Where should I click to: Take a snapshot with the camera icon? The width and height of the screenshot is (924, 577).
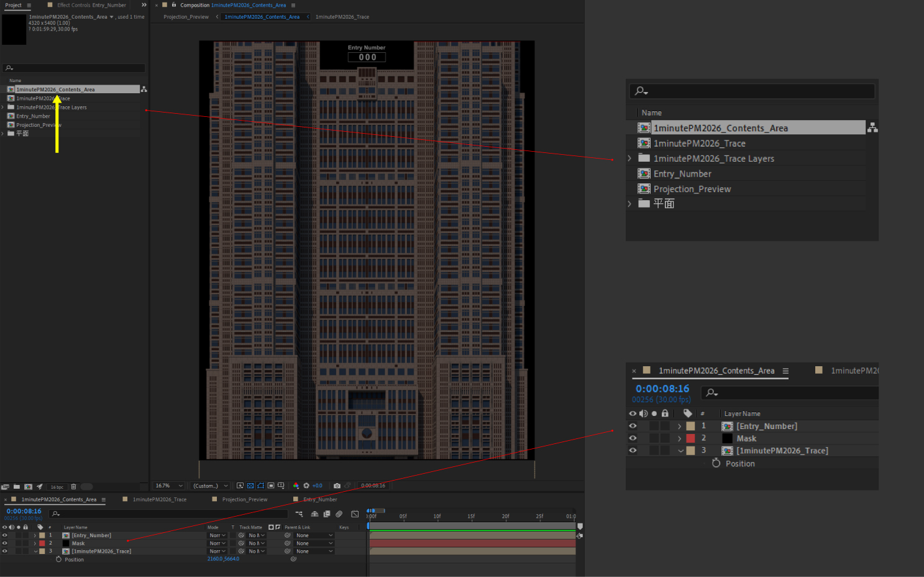coord(337,486)
